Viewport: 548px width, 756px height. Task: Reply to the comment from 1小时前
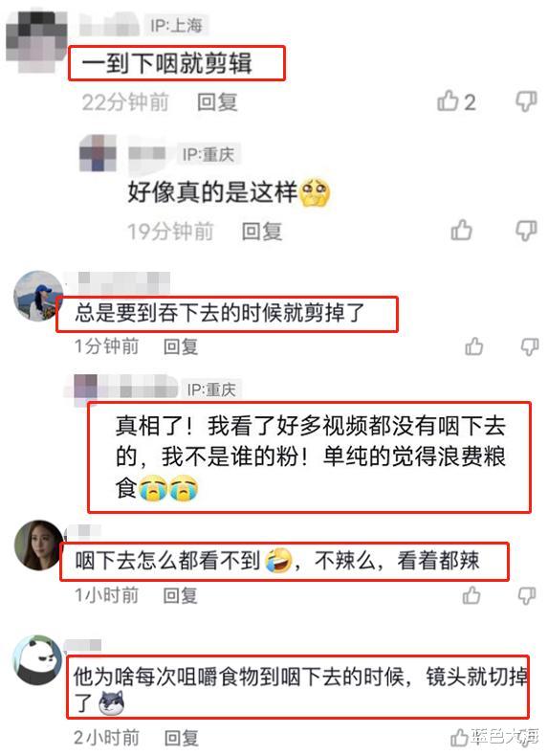pyautogui.click(x=180, y=596)
